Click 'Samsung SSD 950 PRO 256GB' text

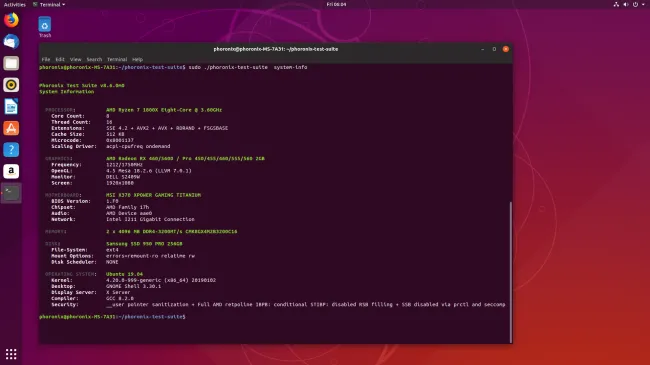click(x=144, y=244)
